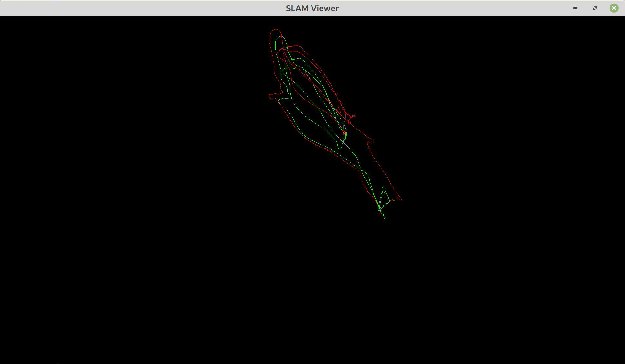Viewport: 625px width, 364px height.
Task: Click the lower tip of the inner green loop
Action: coord(340,148)
